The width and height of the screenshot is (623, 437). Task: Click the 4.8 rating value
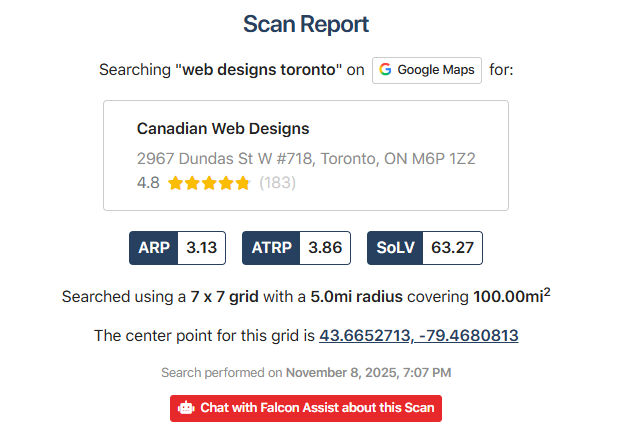[x=148, y=183]
